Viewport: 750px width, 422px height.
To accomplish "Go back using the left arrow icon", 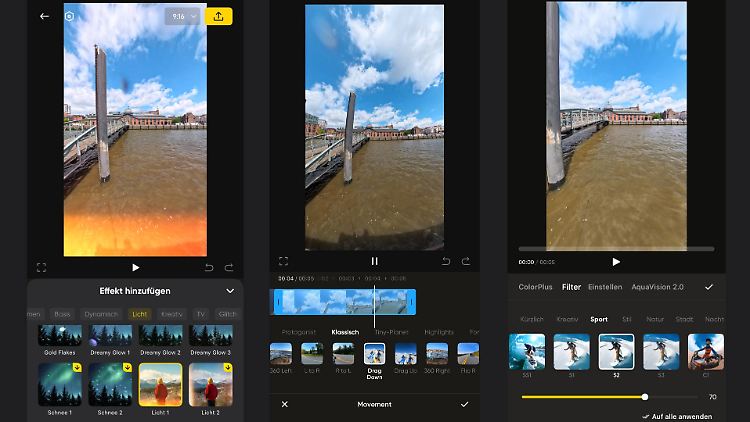I will pos(44,16).
